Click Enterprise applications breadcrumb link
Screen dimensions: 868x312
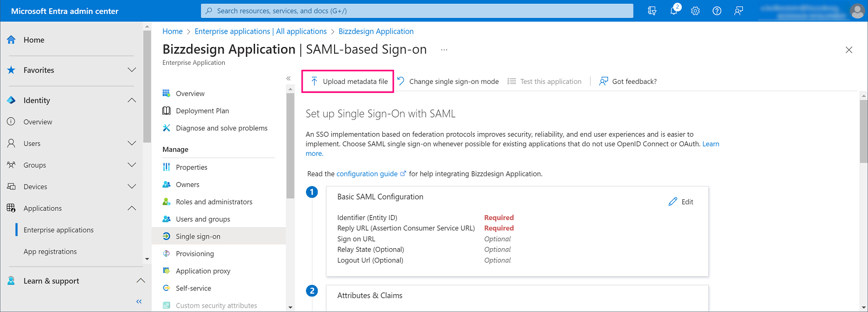(260, 31)
